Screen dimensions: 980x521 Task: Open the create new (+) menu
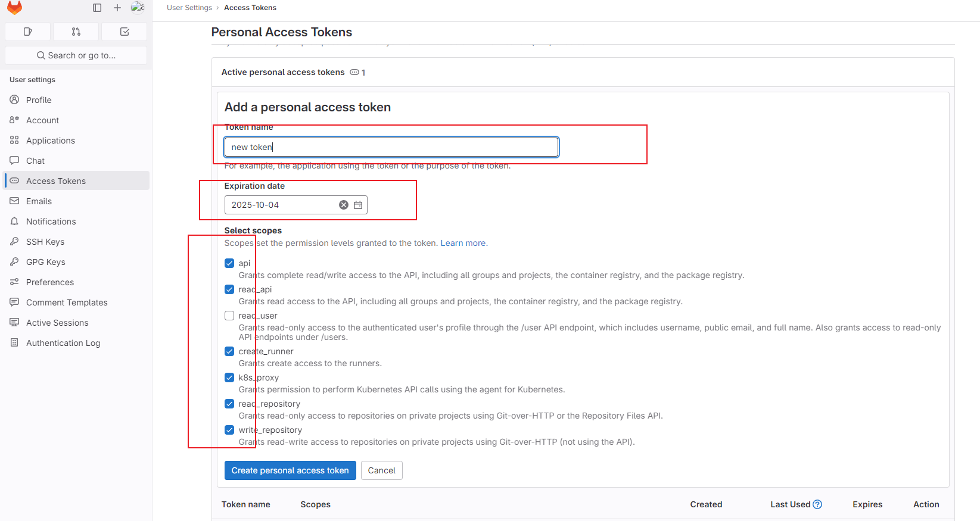tap(117, 8)
